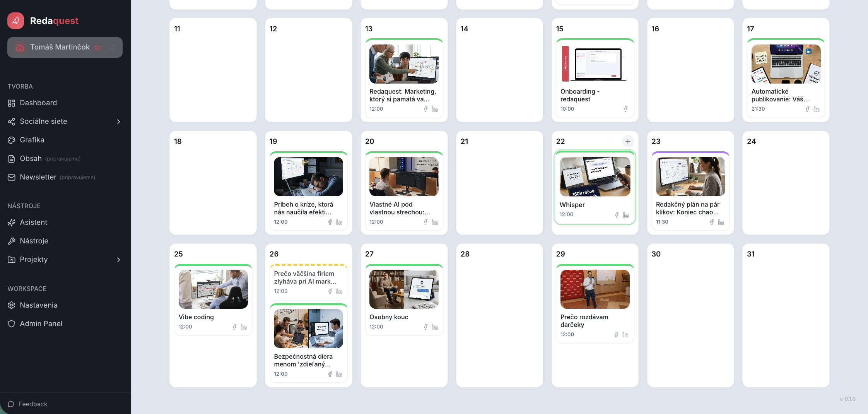Click Facebook icon on Whisper post
This screenshot has height=414, width=868.
[x=617, y=215]
